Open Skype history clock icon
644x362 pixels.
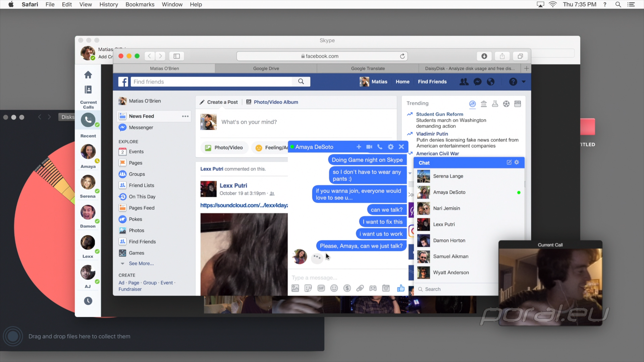tap(88, 301)
